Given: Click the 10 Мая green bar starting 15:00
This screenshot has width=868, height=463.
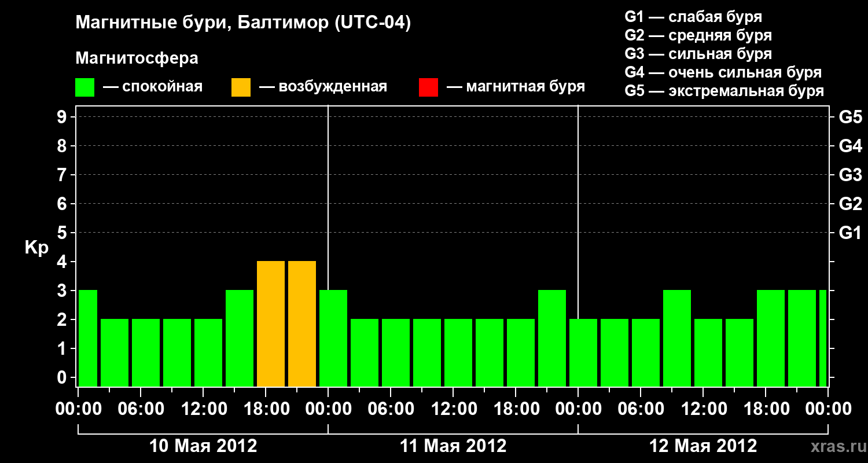Looking at the screenshot, I should [240, 339].
